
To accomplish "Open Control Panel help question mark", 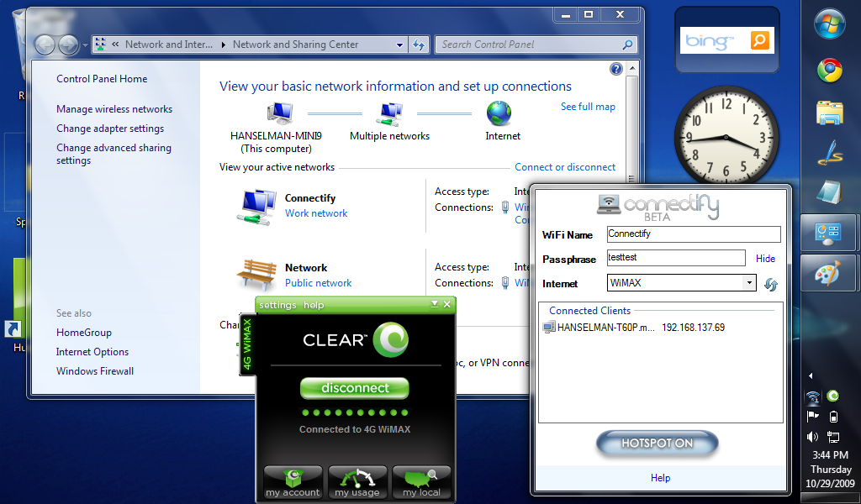I will (x=616, y=69).
